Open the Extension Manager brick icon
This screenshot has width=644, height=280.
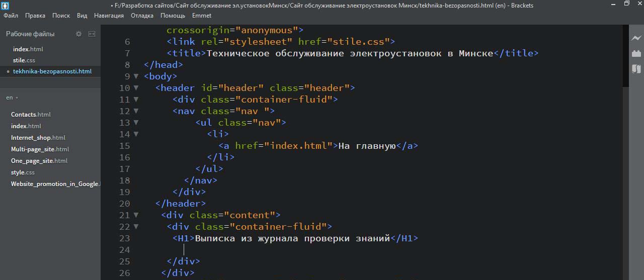(x=636, y=53)
